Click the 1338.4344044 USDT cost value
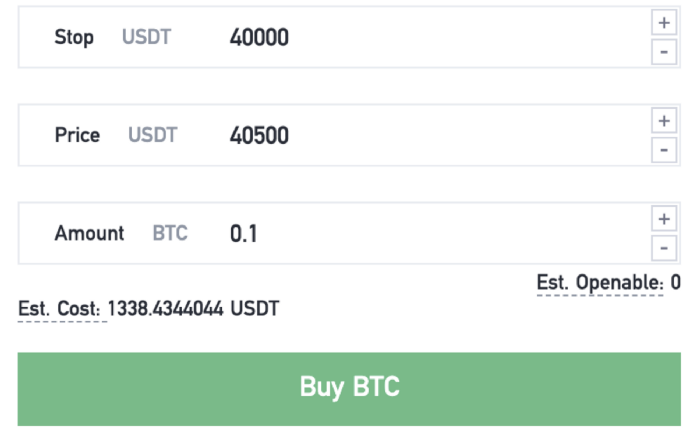The height and width of the screenshot is (438, 700). (193, 309)
